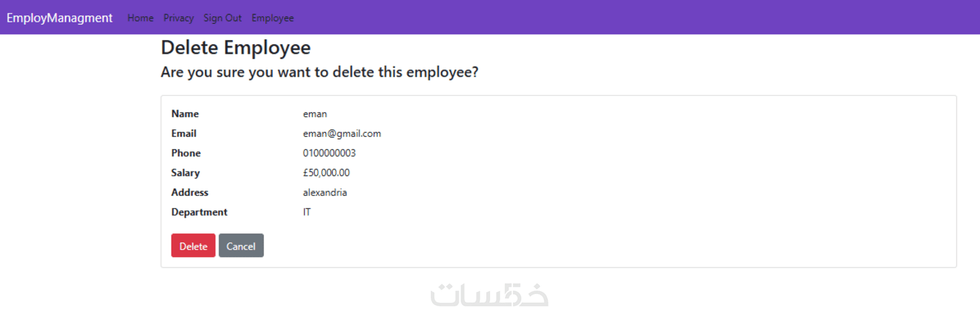Open the Privacy nav link
Viewport: 980px width, 313px height.
pos(178,18)
